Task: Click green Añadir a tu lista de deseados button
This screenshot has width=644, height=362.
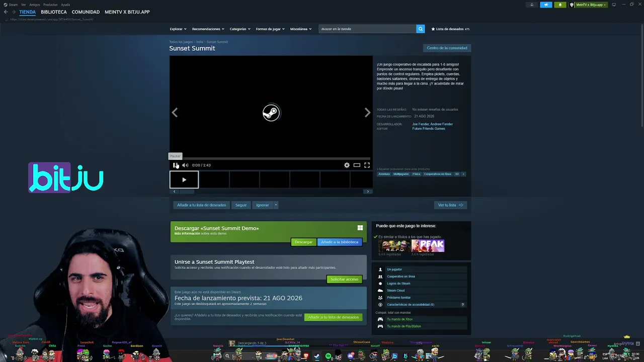Action: pyautogui.click(x=334, y=317)
